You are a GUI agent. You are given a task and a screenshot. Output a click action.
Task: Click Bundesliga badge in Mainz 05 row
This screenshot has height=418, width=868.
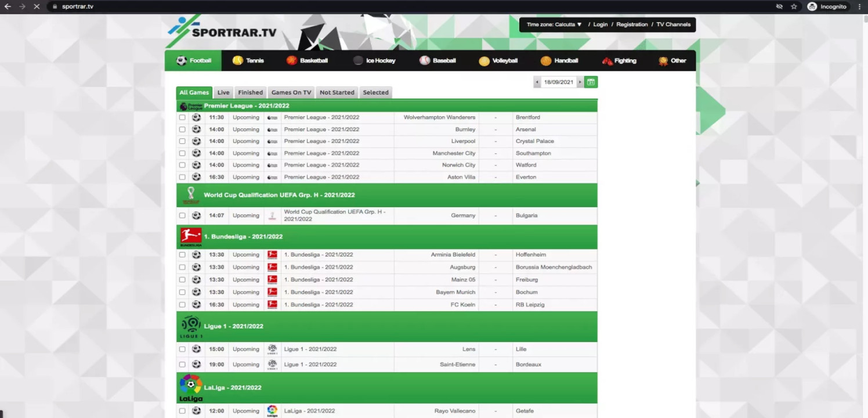(272, 279)
